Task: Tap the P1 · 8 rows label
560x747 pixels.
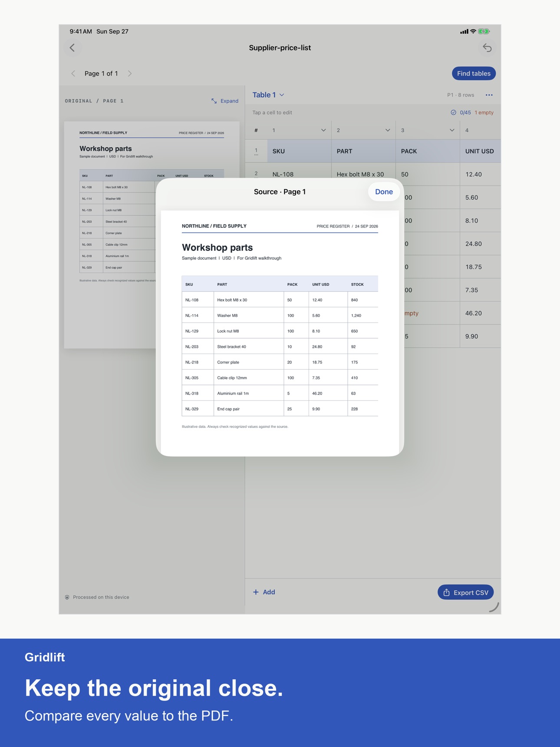Action: 461,95
